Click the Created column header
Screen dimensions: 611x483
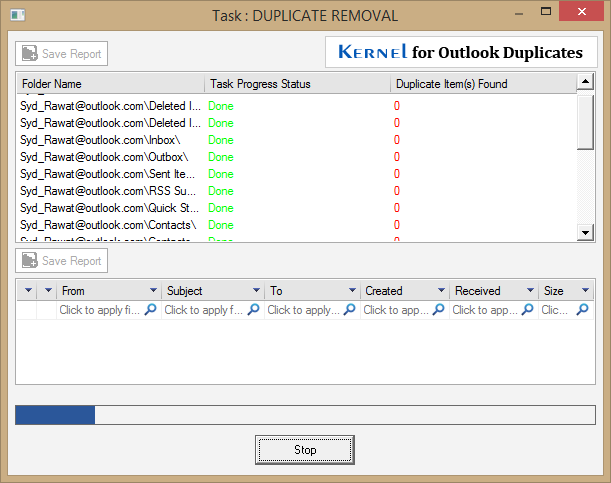pos(405,291)
